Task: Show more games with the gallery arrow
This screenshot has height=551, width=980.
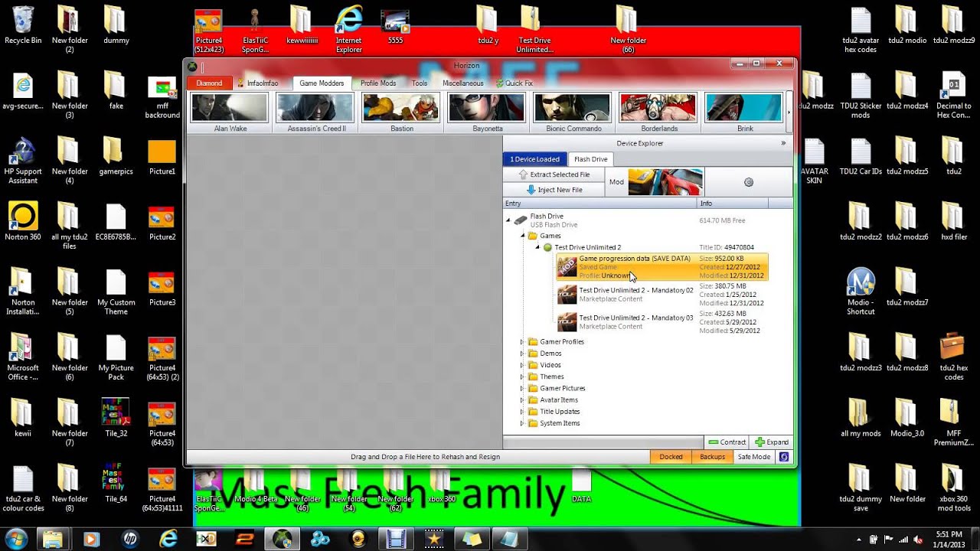Action: pyautogui.click(x=789, y=112)
